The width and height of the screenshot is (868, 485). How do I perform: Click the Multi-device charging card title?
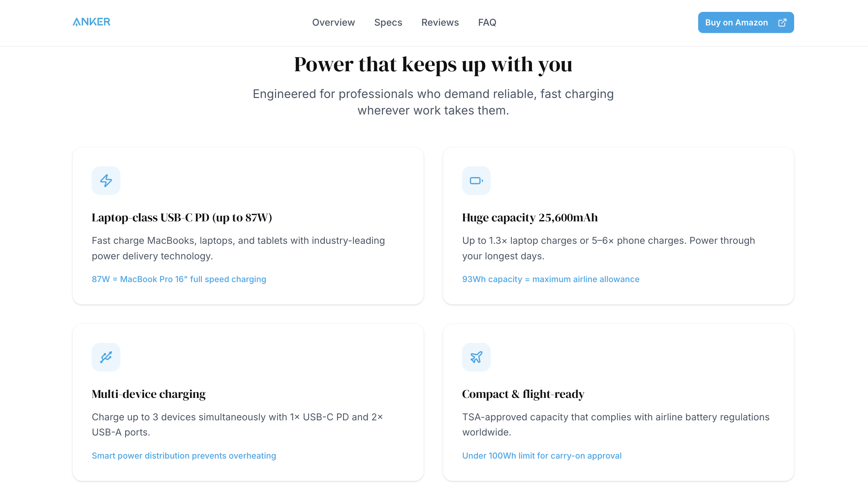pyautogui.click(x=148, y=394)
